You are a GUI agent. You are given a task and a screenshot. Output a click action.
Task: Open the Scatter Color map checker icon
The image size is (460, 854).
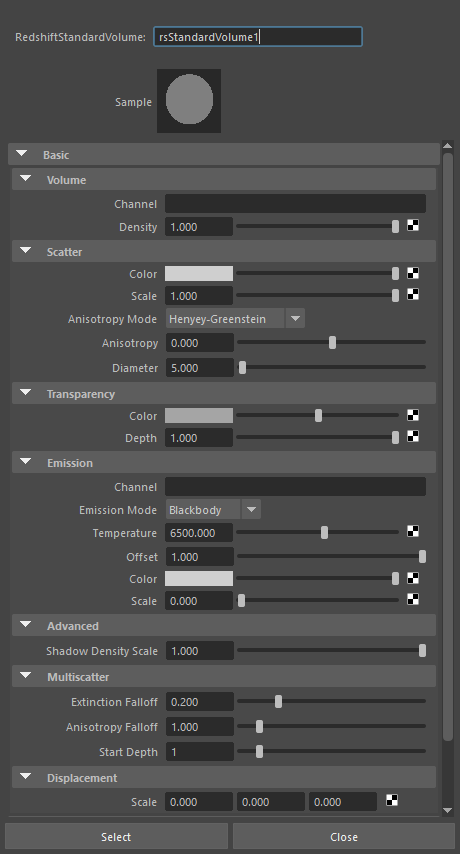point(413,273)
